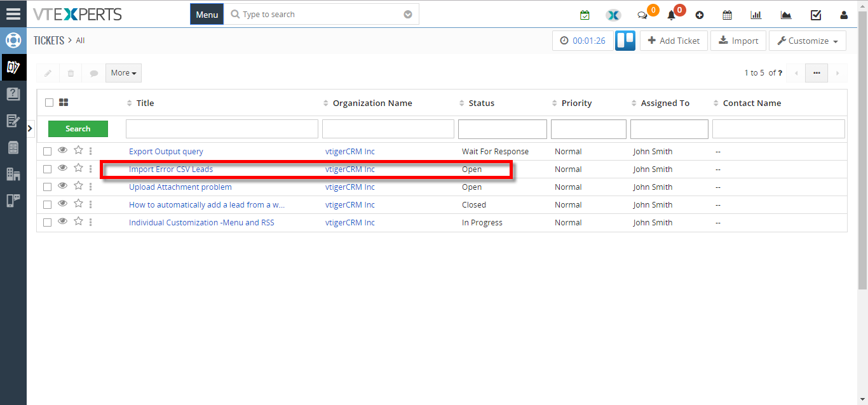The image size is (868, 405).
Task: Open the Organizations building sidebar icon
Action: coord(13,174)
